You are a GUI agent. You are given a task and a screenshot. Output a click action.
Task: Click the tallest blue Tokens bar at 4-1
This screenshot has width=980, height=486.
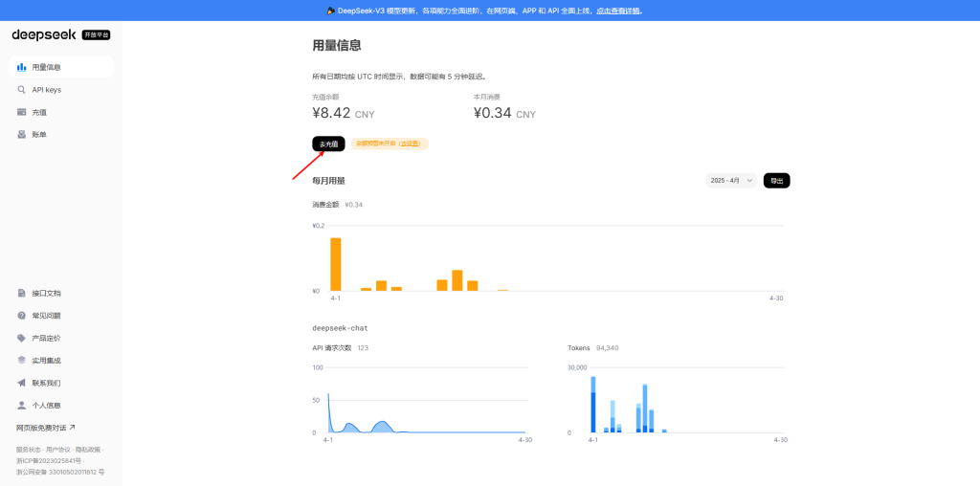coord(593,405)
